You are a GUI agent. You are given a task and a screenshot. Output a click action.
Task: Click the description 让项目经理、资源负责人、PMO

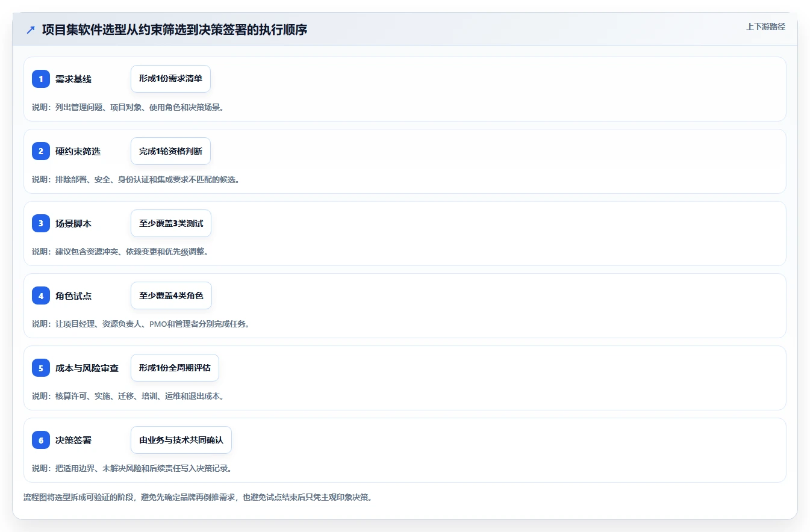pyautogui.click(x=140, y=324)
